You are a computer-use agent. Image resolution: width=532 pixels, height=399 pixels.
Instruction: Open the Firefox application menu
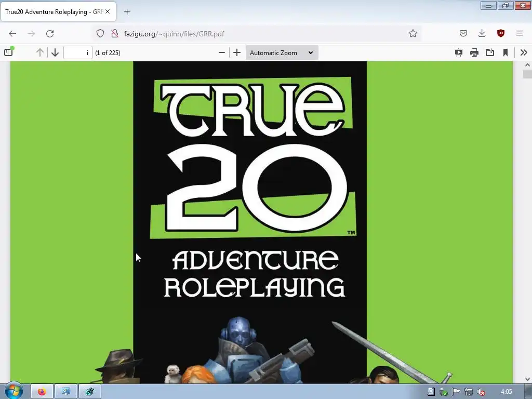pos(519,33)
